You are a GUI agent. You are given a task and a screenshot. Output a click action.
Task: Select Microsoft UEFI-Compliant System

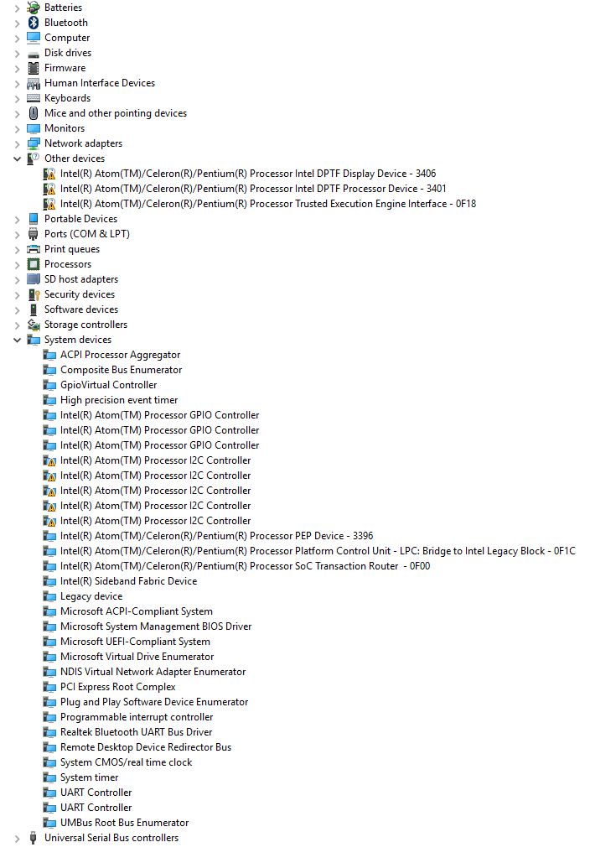[135, 642]
